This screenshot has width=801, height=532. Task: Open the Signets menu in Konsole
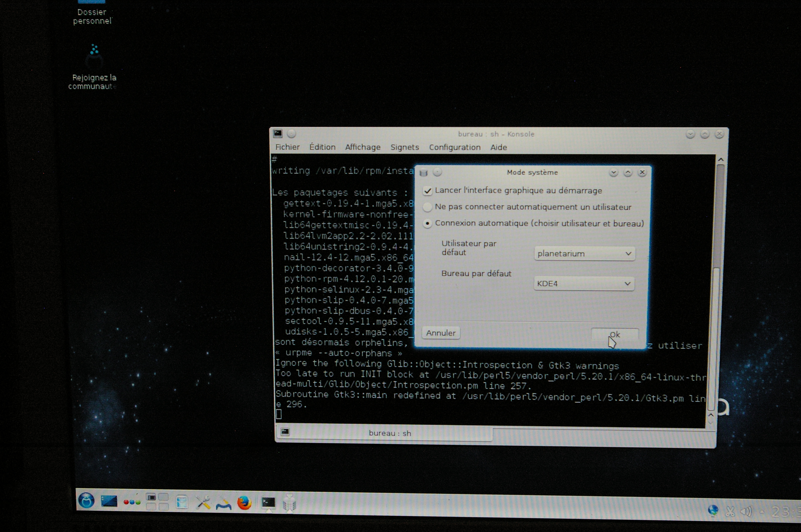pyautogui.click(x=404, y=147)
